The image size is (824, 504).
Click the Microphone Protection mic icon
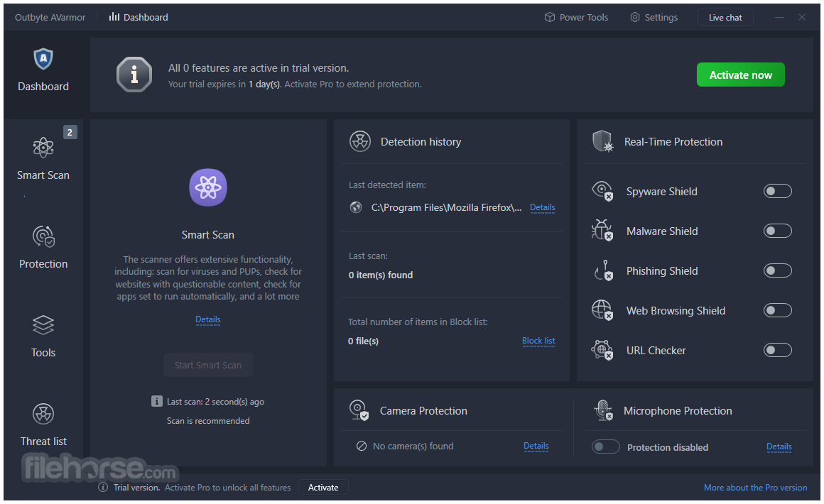pyautogui.click(x=603, y=410)
